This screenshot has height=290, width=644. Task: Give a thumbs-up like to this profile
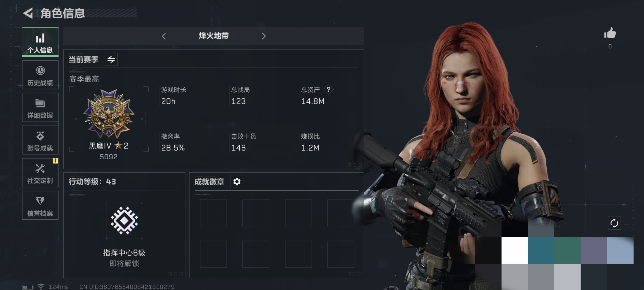pos(610,33)
